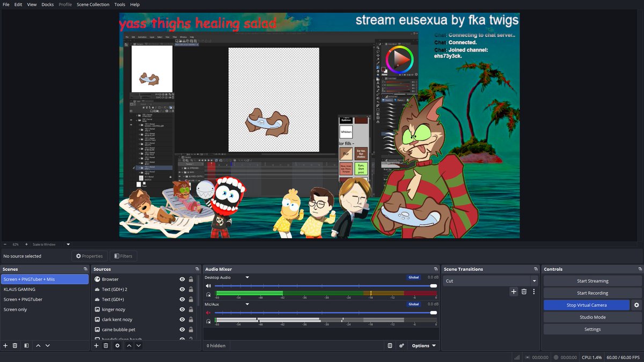This screenshot has height=362, width=644.
Task: Open Settings from Controls dock
Action: pyautogui.click(x=592, y=329)
